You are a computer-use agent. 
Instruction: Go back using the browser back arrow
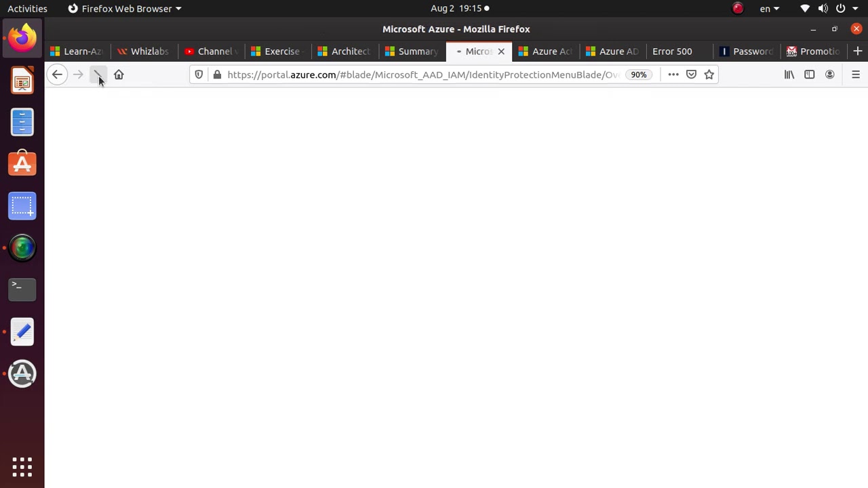pos(57,75)
